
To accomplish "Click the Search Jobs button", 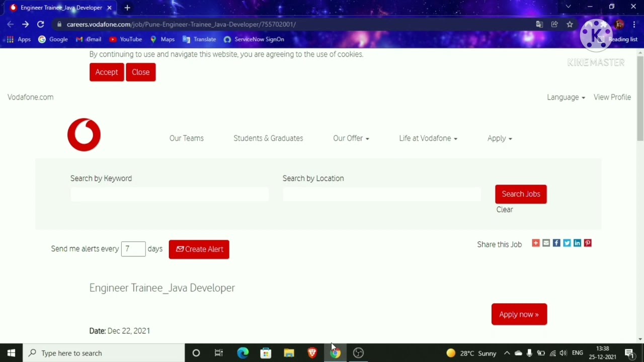I will (x=521, y=194).
